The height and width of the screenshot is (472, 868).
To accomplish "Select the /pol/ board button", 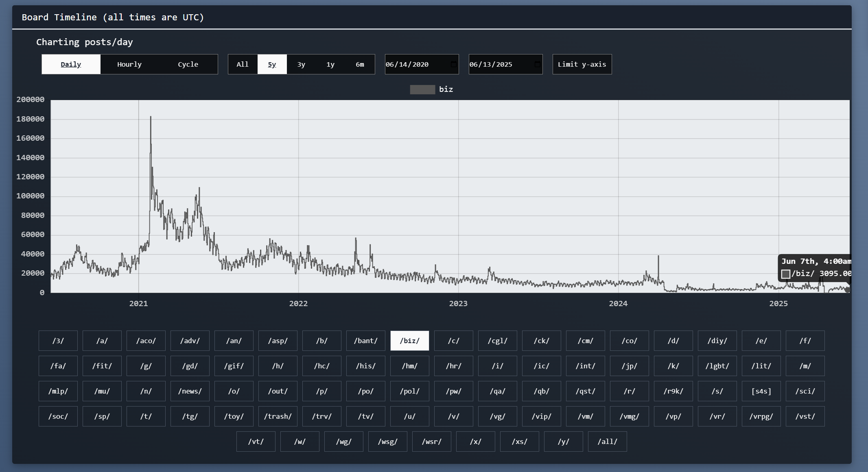I will [410, 391].
